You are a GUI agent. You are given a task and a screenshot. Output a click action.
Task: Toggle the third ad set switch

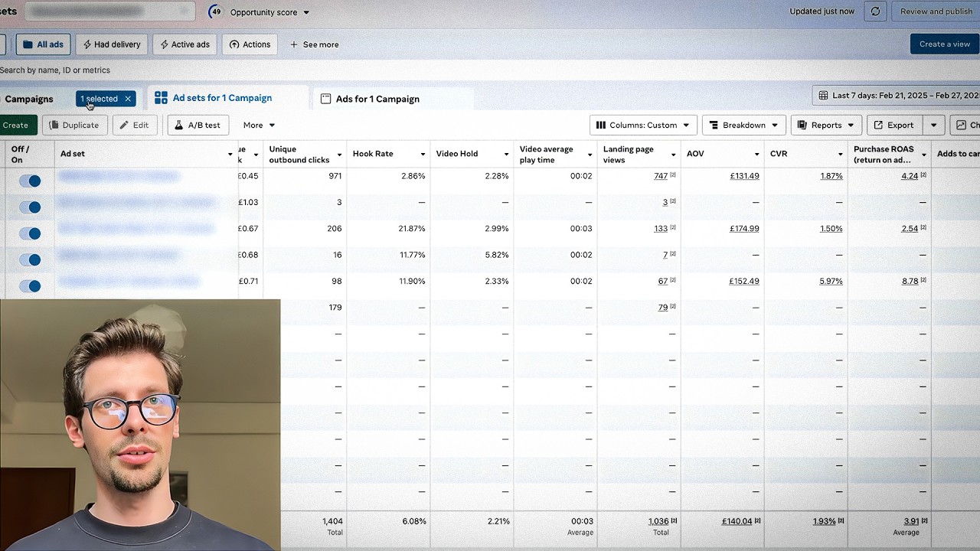point(30,233)
